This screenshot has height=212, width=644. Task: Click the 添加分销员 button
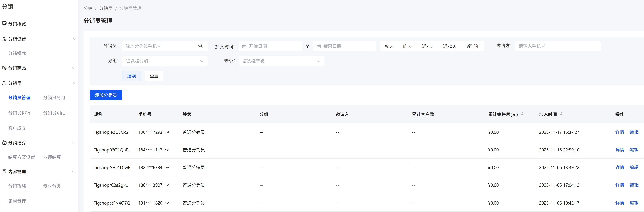(x=106, y=95)
